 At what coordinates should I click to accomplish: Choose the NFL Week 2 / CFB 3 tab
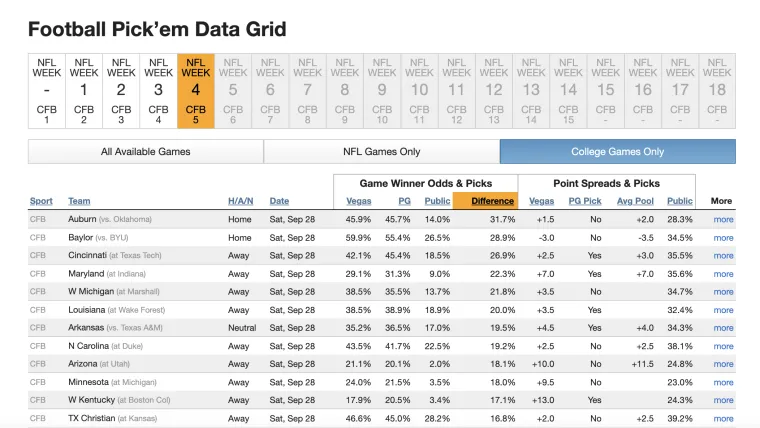121,90
